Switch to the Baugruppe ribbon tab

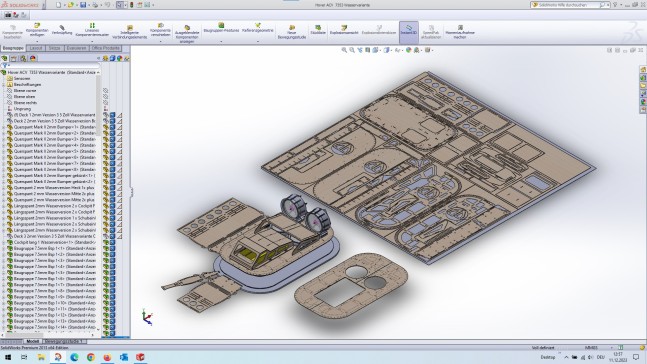pos(13,48)
